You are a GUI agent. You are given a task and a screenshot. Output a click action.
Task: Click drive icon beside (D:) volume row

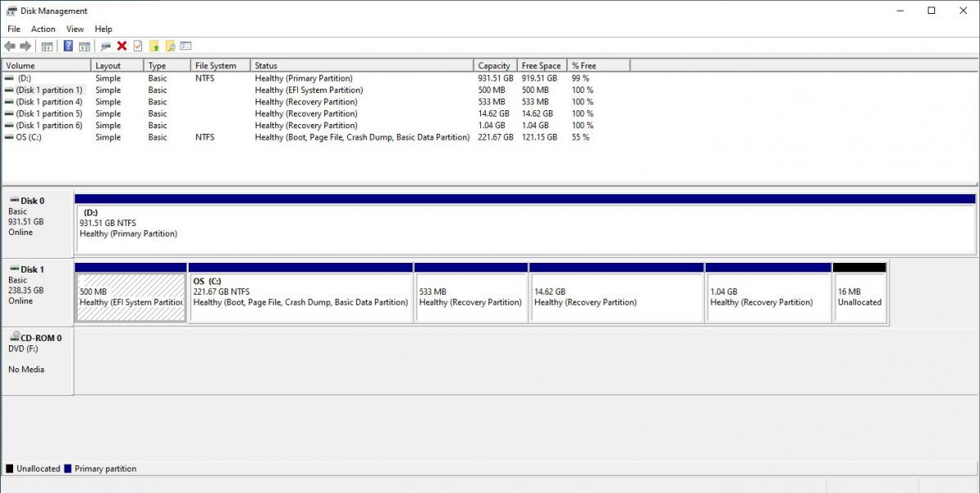point(9,78)
